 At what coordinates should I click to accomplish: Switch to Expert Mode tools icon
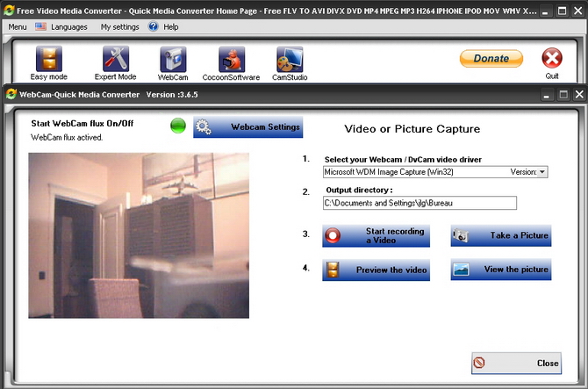[x=116, y=59]
